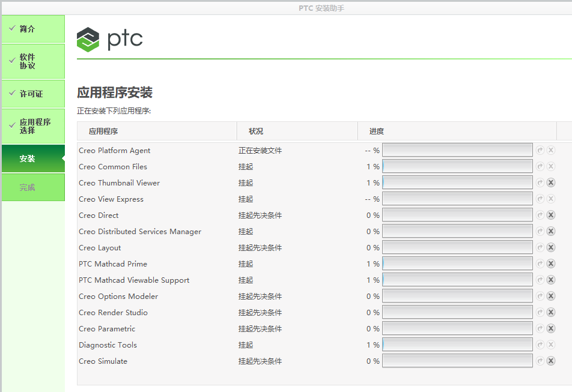Viewport: 572px width, 392px height.
Task: Cancel PTC Mathcad Viewable Support installation
Action: tap(551, 280)
